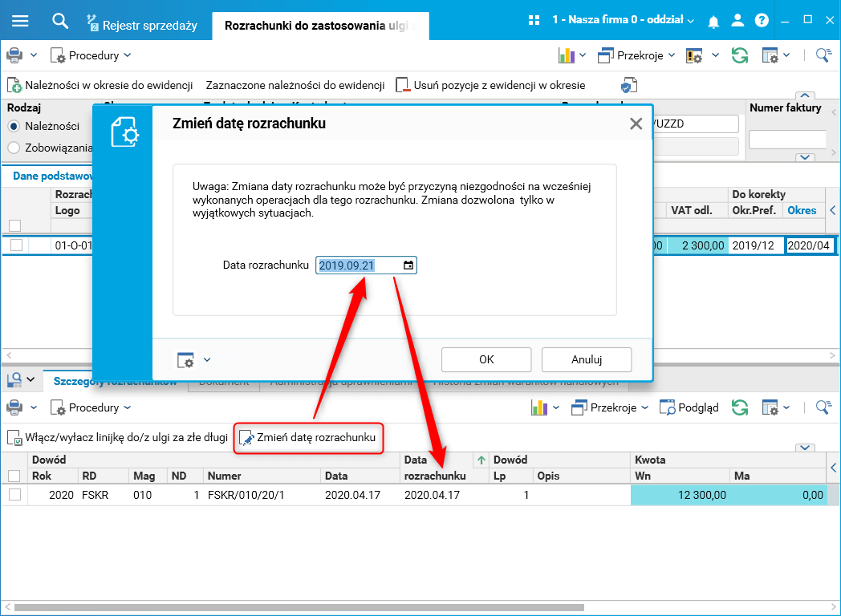Open the lower toolbar chart icon
The width and height of the screenshot is (841, 616).
click(x=539, y=407)
